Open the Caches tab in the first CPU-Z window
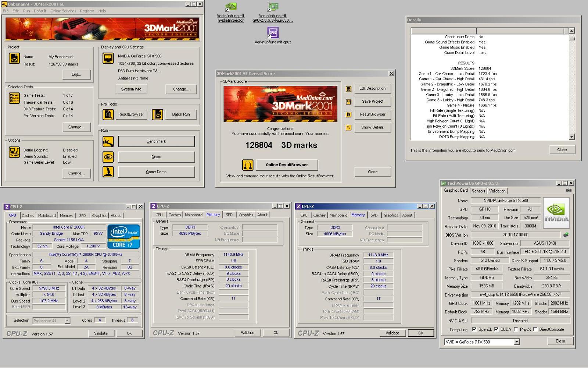The height and width of the screenshot is (368, 588). (x=28, y=216)
